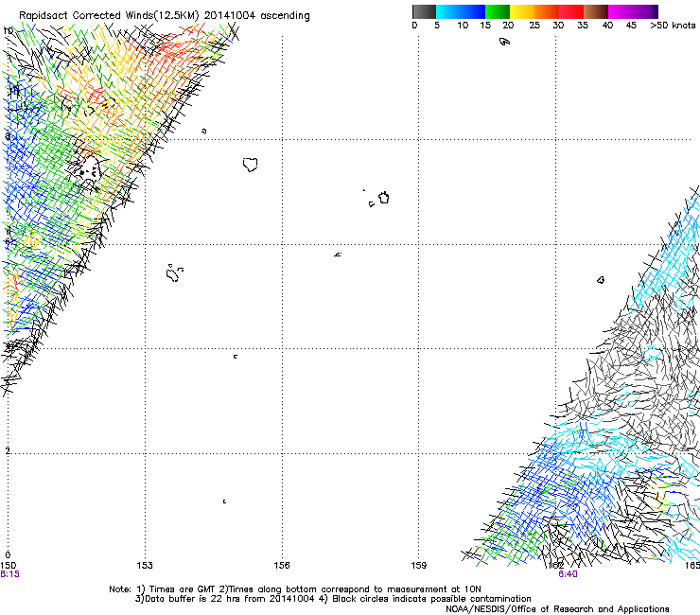700x615 pixels.
Task: Click the '35' legend scale label
Action: (x=583, y=26)
